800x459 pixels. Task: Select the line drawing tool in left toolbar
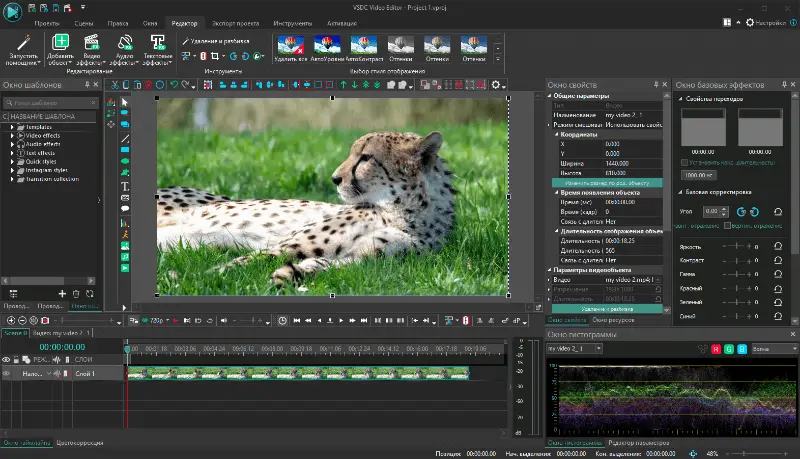[125, 138]
